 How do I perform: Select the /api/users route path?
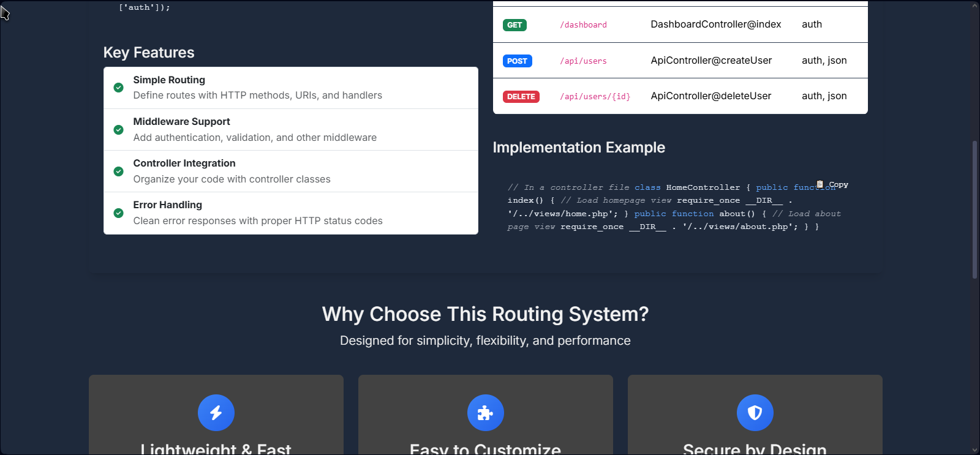583,61
